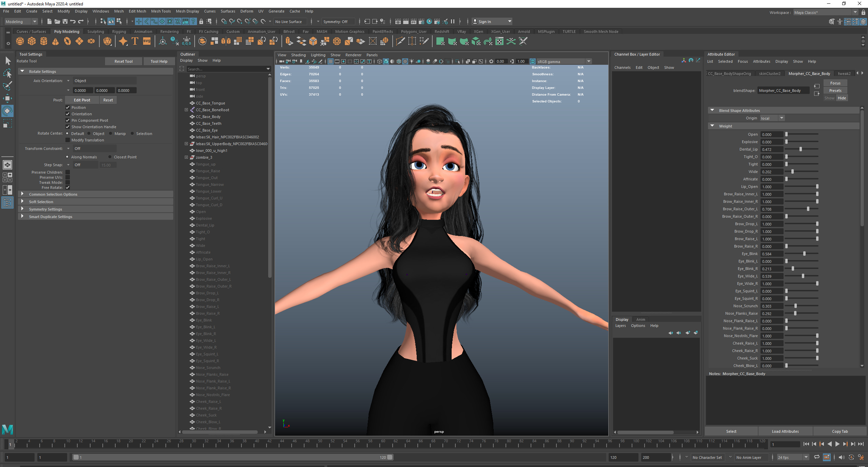Click the polygon type text shelf icon

135,41
